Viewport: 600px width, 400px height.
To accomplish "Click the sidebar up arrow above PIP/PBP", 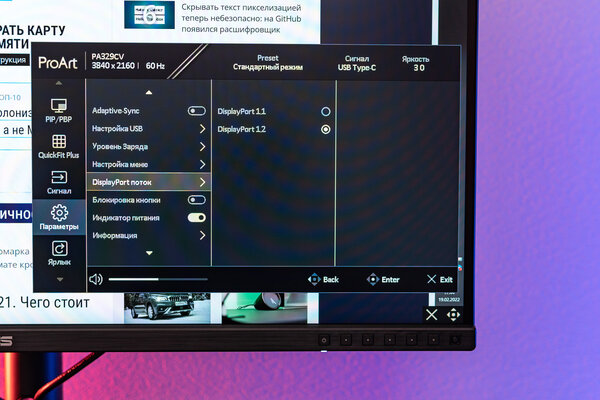I will (59, 83).
